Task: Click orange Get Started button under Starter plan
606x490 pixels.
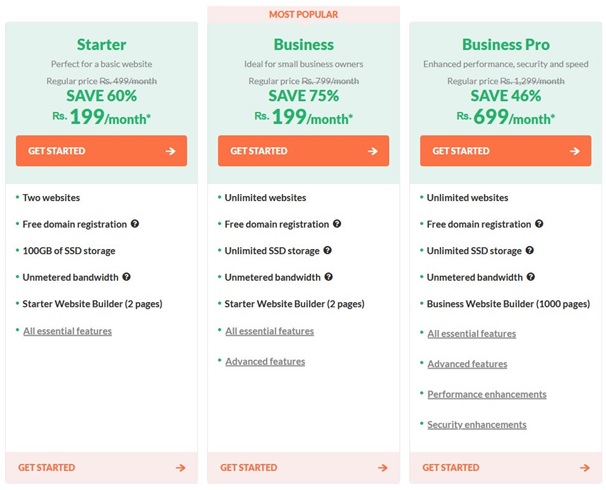Action: coord(101,151)
